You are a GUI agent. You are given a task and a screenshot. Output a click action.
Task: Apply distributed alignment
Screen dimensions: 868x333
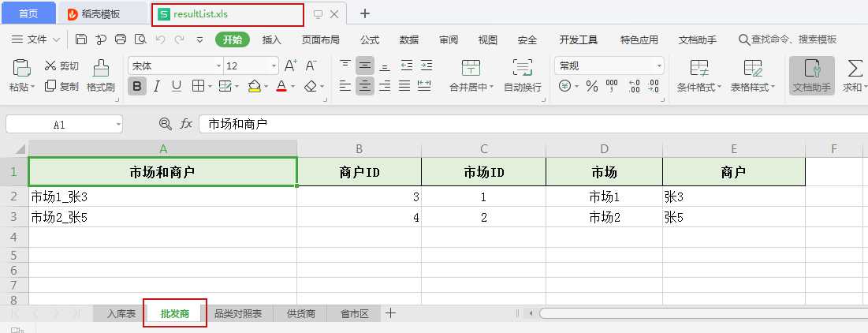click(x=425, y=85)
